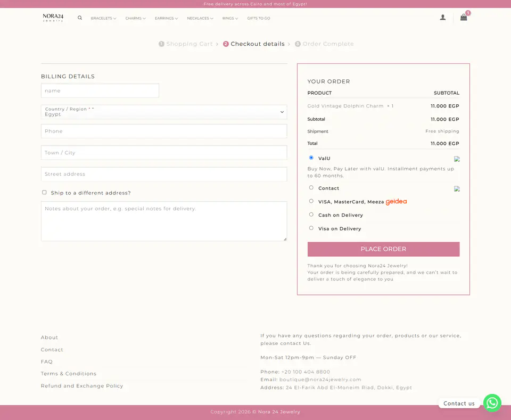This screenshot has width=511, height=420.
Task: Click the boutique@nora24jewelry.com email address
Action: (x=320, y=380)
